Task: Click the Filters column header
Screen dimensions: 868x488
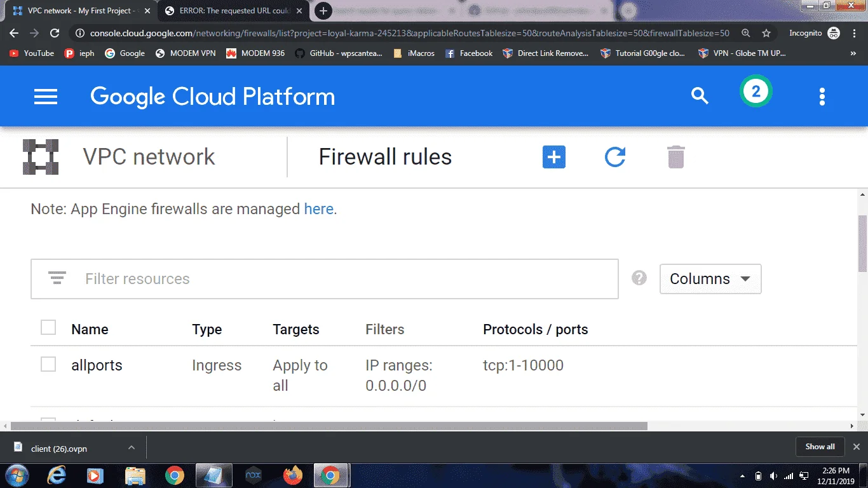Action: coord(385,329)
